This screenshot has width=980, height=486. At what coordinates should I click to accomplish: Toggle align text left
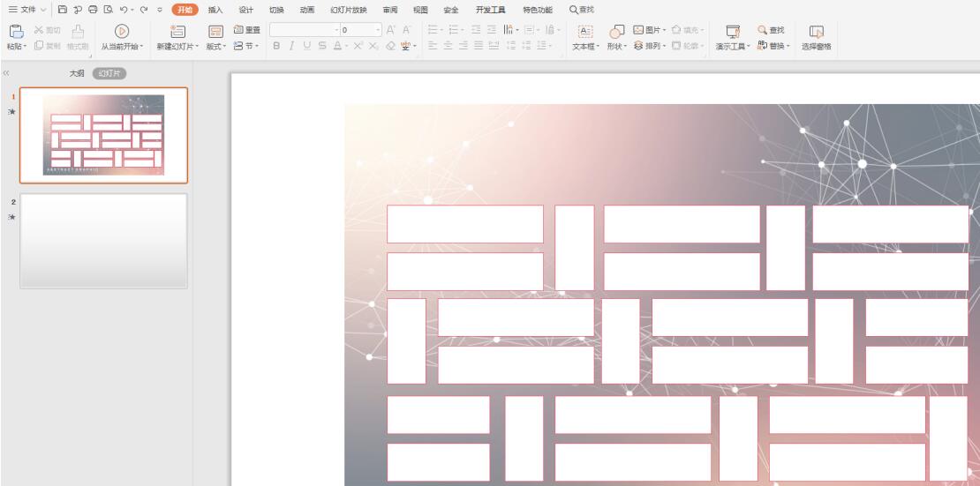click(x=433, y=46)
